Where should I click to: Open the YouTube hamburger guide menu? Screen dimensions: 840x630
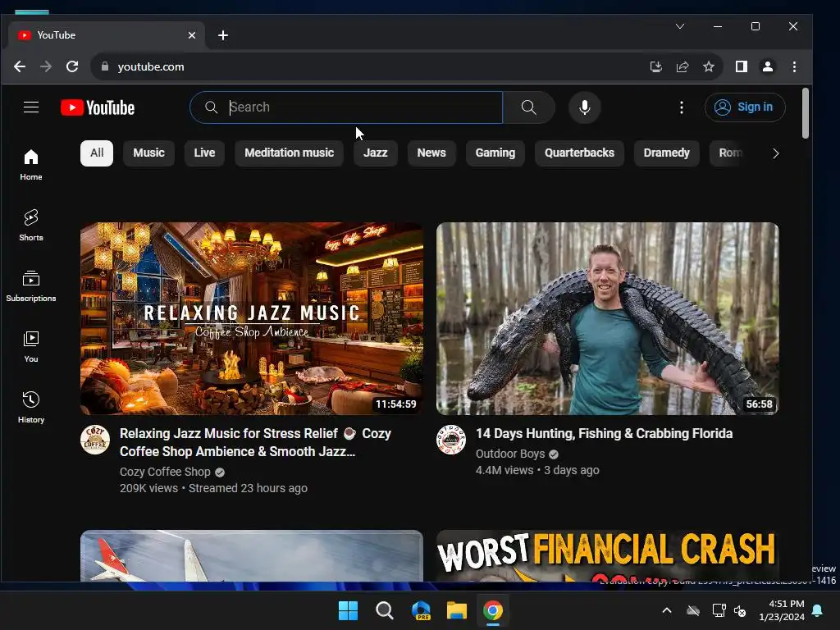click(31, 107)
